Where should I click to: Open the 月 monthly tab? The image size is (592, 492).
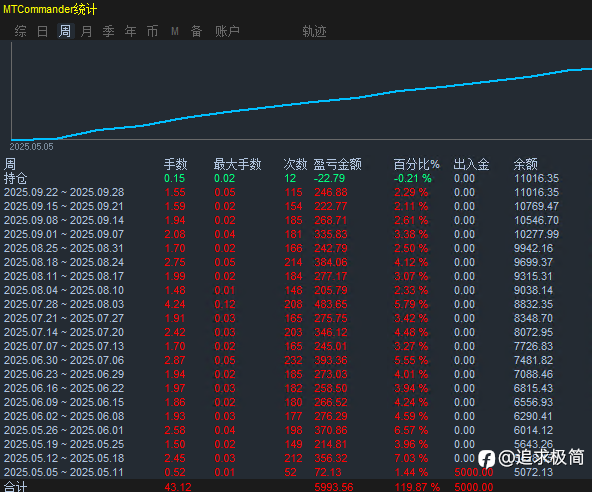86,31
